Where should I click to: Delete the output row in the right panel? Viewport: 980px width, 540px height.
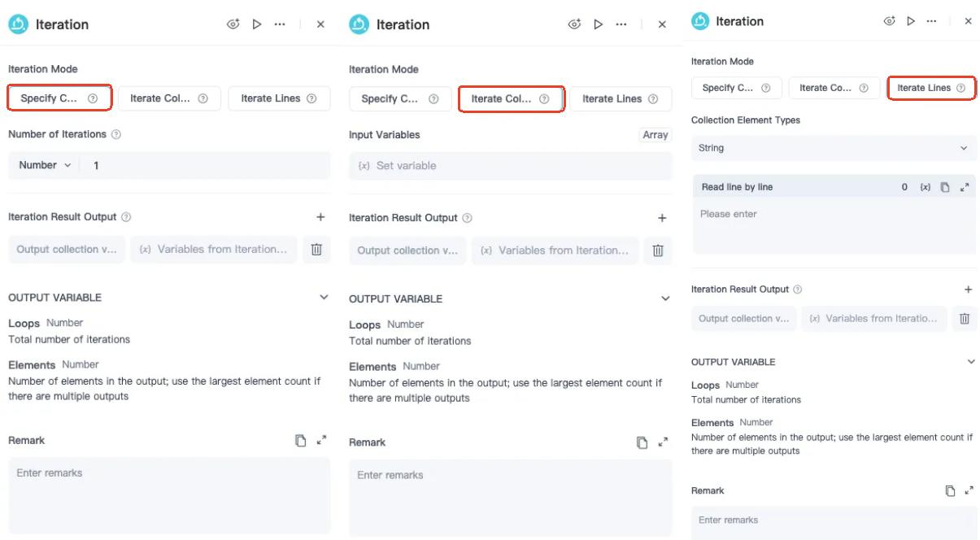(964, 319)
